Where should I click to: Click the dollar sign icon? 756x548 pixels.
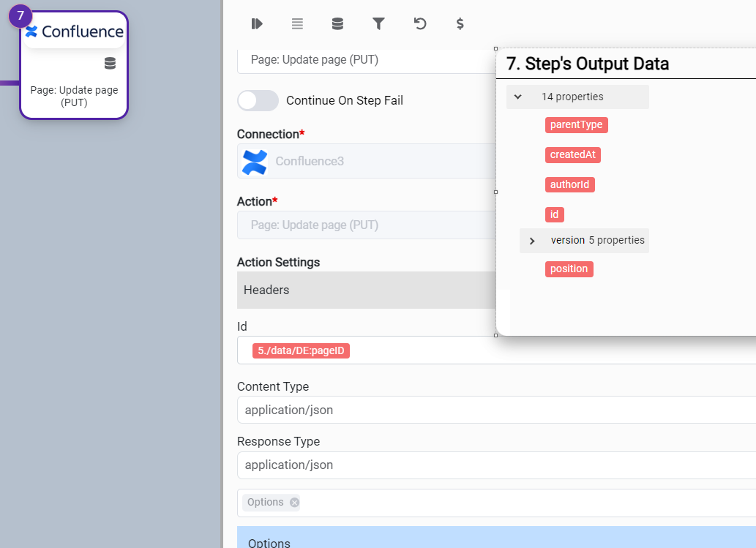click(460, 24)
